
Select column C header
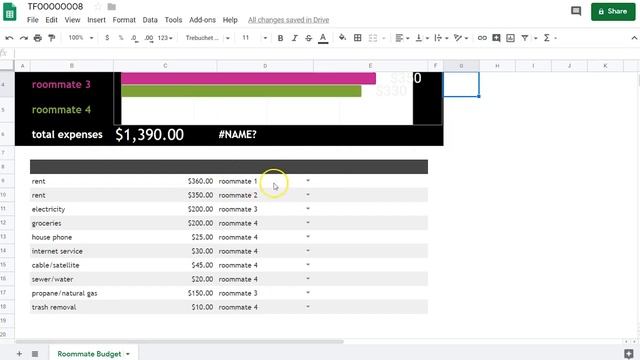(165, 66)
